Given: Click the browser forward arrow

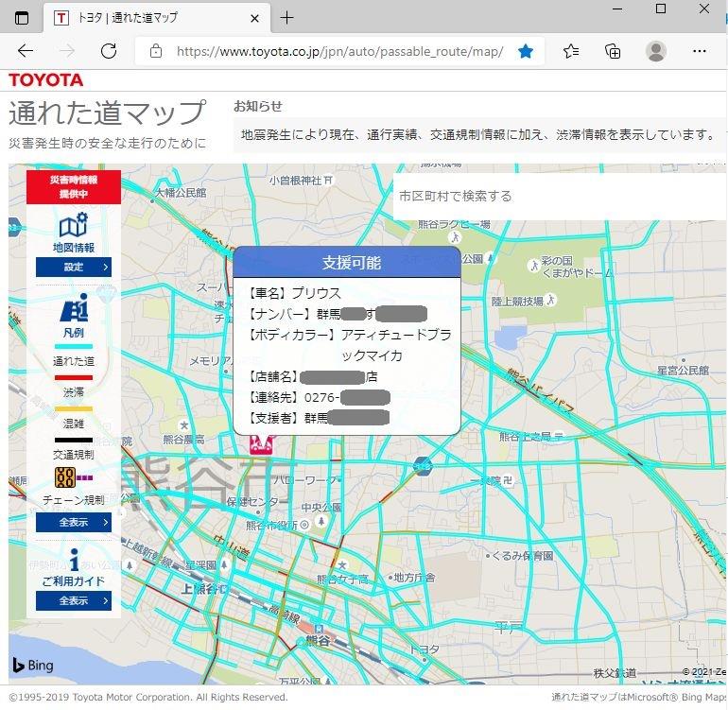Looking at the screenshot, I should click(67, 51).
